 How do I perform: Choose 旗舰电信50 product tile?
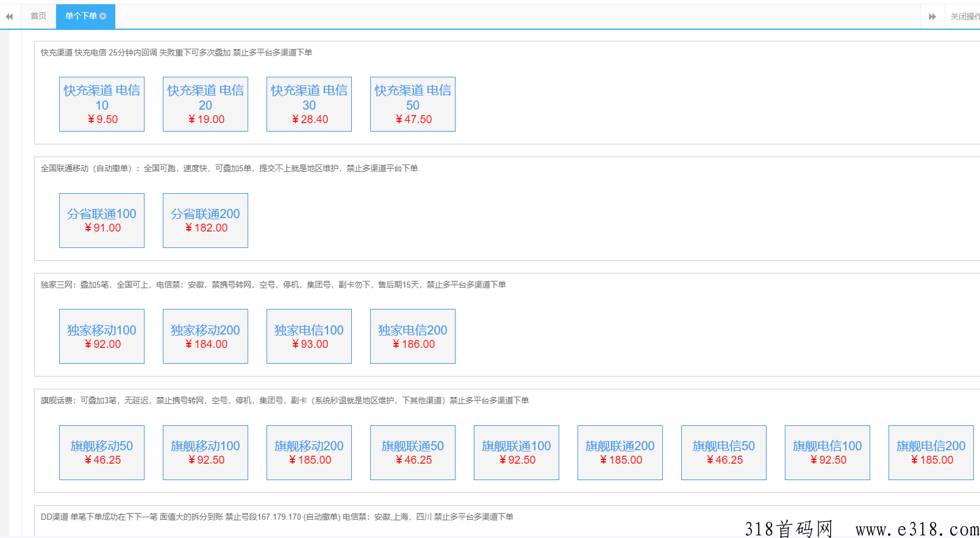[724, 453]
